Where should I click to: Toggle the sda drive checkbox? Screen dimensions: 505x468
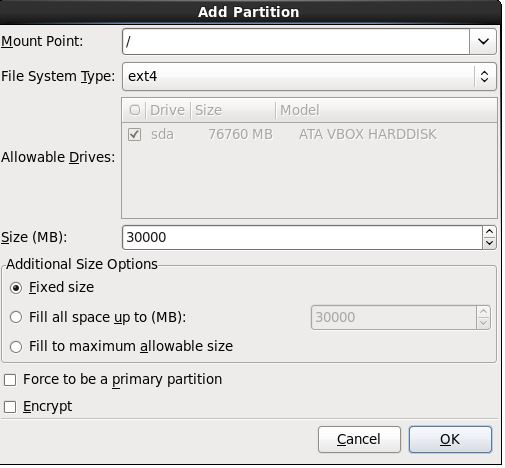coord(134,135)
